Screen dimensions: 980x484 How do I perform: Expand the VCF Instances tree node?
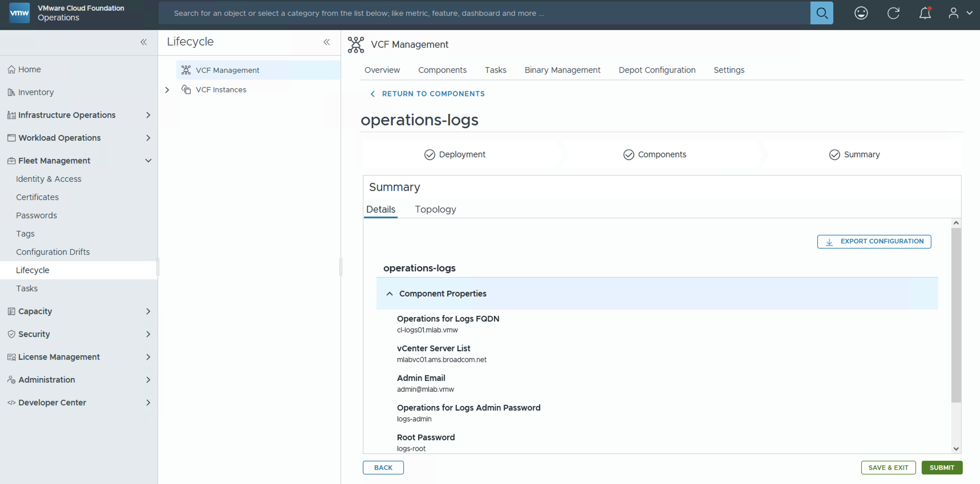[167, 90]
